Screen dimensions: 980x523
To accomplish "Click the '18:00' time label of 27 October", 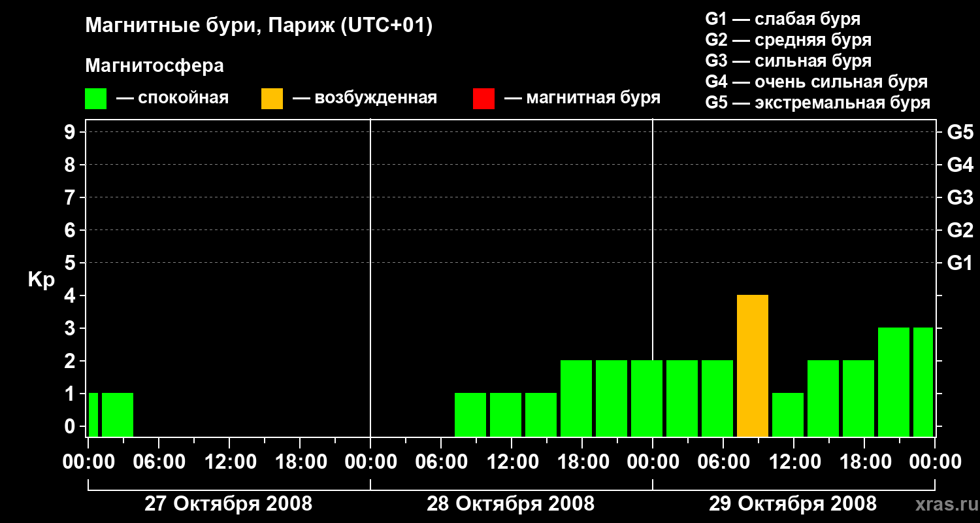I will click(x=300, y=462).
